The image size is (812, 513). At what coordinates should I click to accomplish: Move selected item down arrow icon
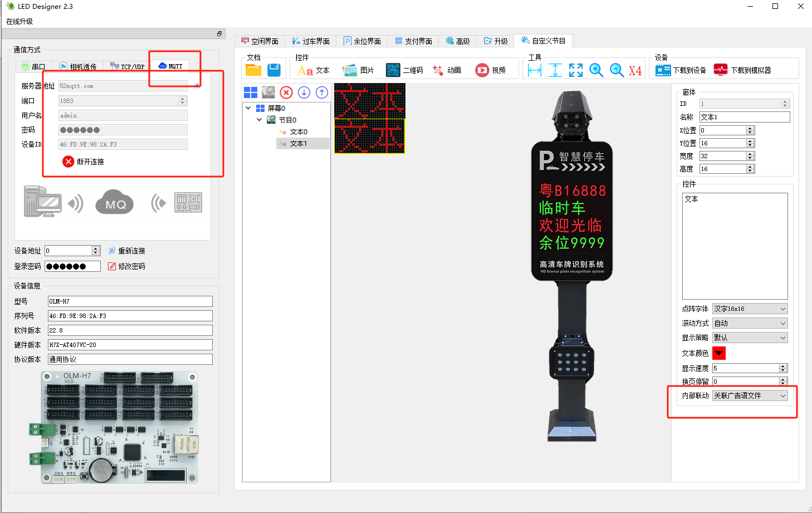pos(304,92)
